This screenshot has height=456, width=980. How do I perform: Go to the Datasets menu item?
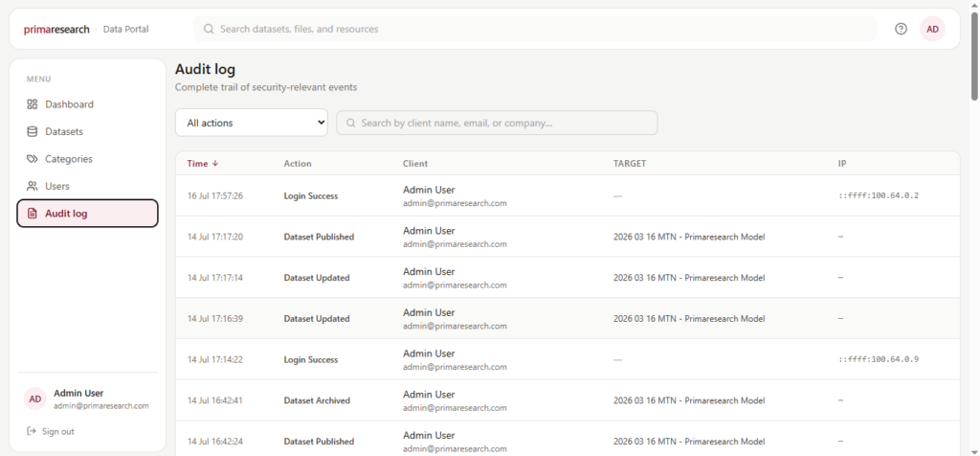[87, 132]
